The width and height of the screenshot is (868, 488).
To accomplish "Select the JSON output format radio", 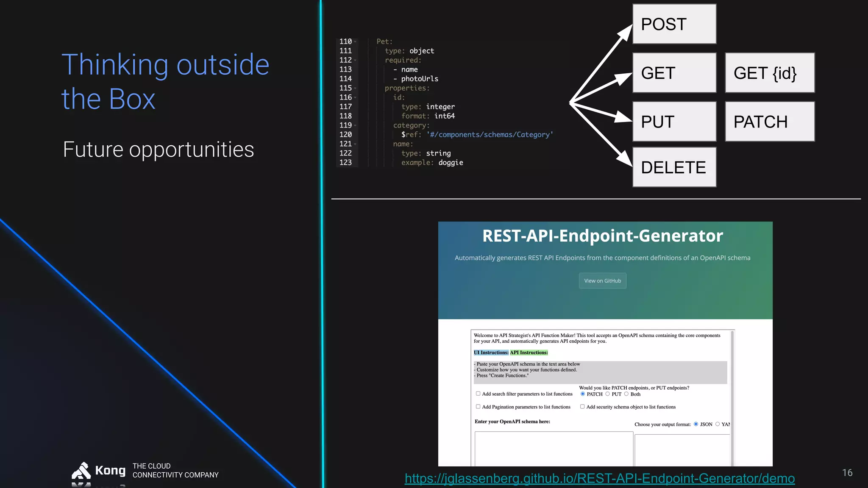I will pyautogui.click(x=696, y=424).
